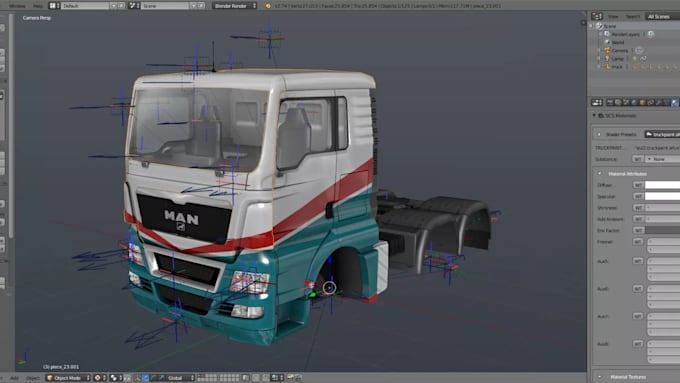The width and height of the screenshot is (680, 383).
Task: Toggle the WT button for Substance
Action: pos(638,159)
